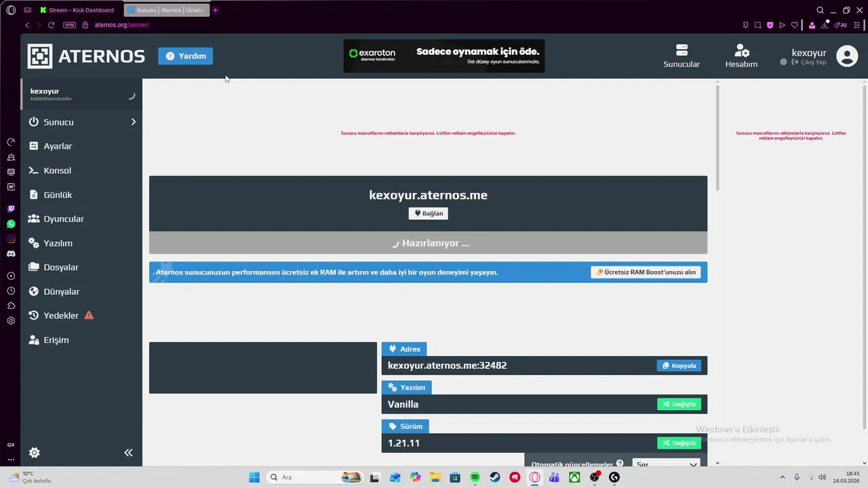The image size is (868, 488).
Task: Collapse the sidebar with double chevron
Action: click(128, 453)
